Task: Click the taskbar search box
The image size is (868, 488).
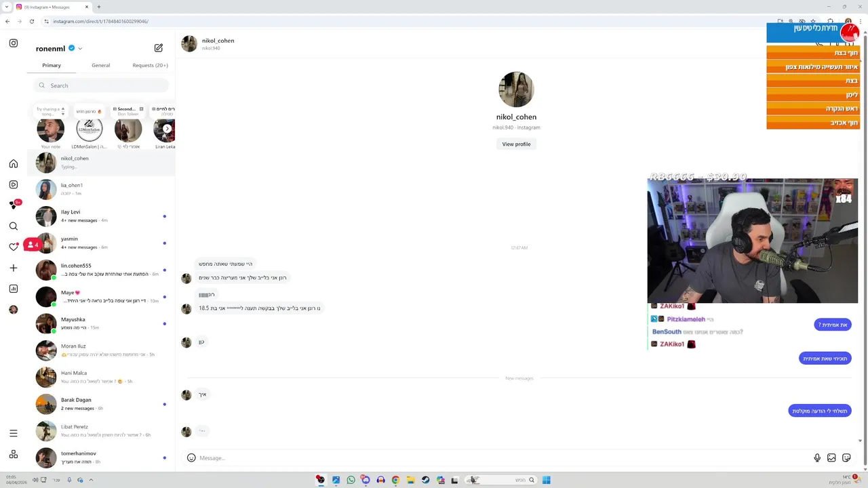Action: (x=502, y=480)
